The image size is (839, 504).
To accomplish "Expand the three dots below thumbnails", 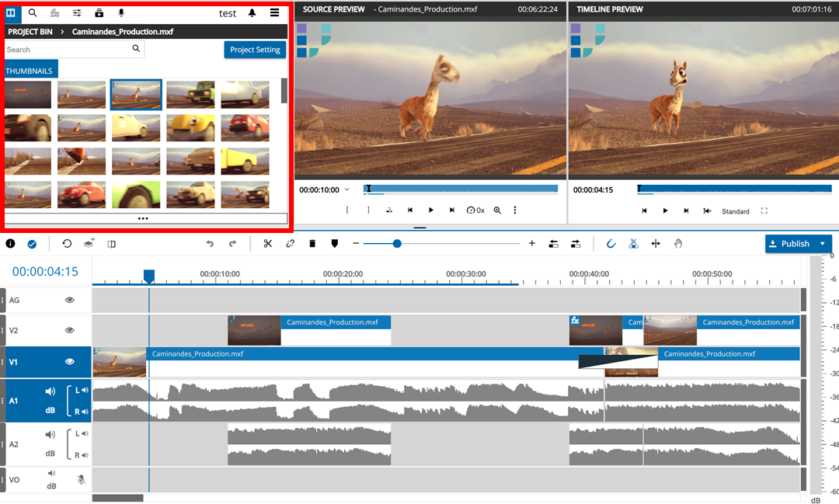I will [143, 219].
